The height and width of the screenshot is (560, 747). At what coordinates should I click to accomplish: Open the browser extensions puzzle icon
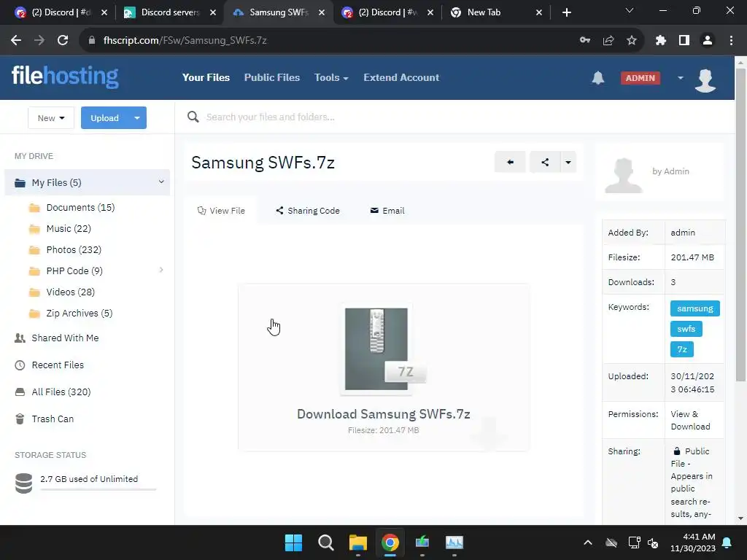(x=660, y=41)
